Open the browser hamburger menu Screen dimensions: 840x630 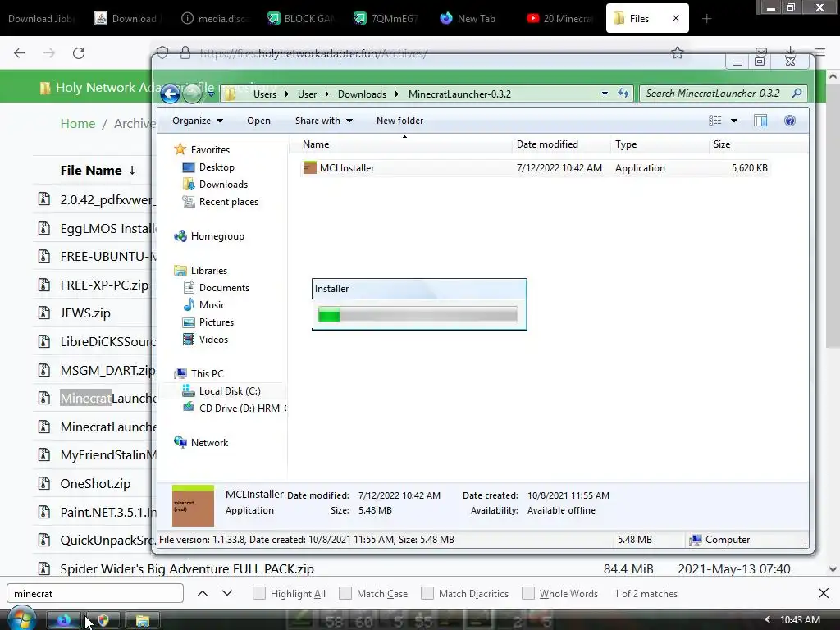click(820, 52)
